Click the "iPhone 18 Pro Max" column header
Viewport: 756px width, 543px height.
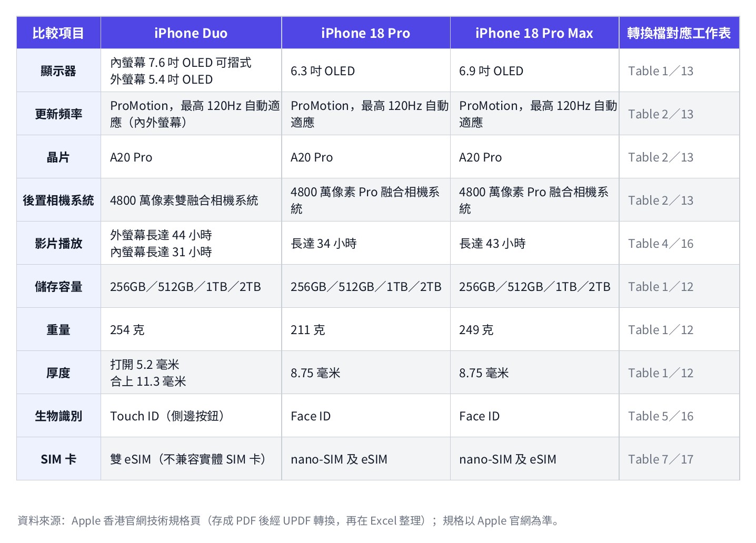coord(534,33)
